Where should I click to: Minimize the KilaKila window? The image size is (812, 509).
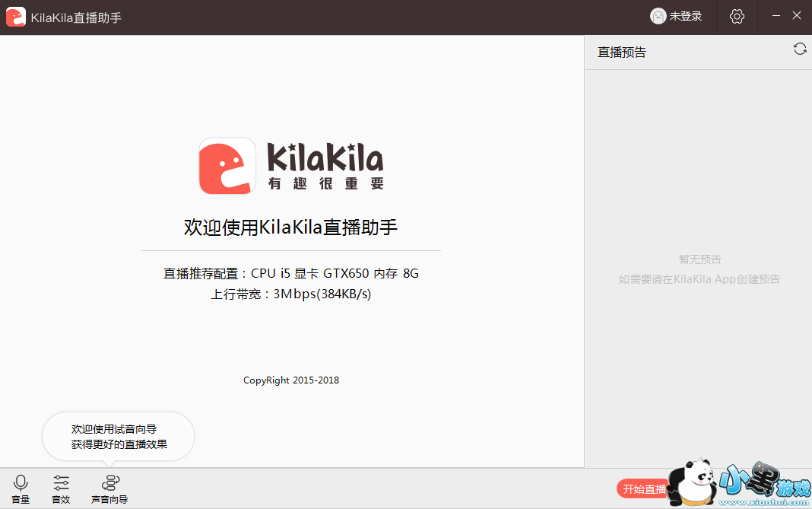coord(776,16)
